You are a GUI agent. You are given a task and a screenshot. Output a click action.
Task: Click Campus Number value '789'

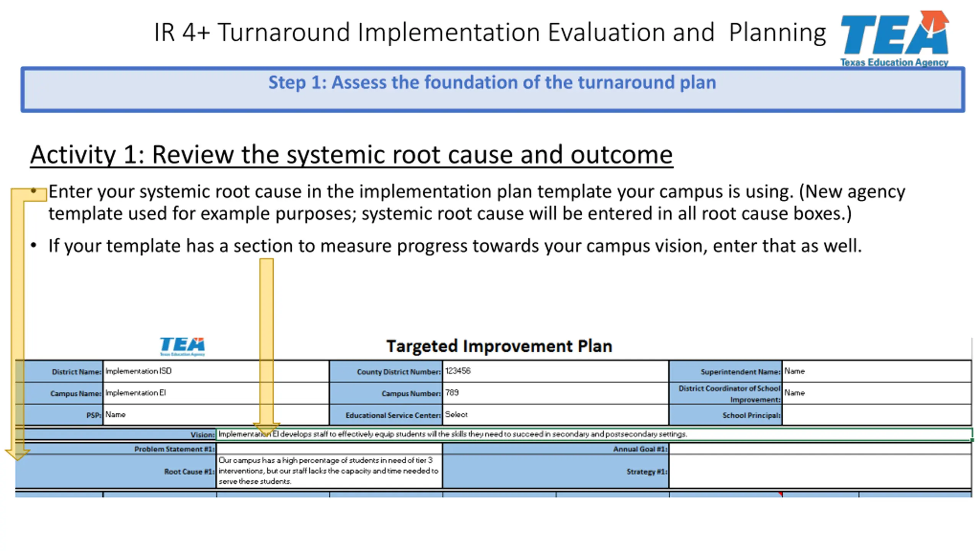point(555,393)
